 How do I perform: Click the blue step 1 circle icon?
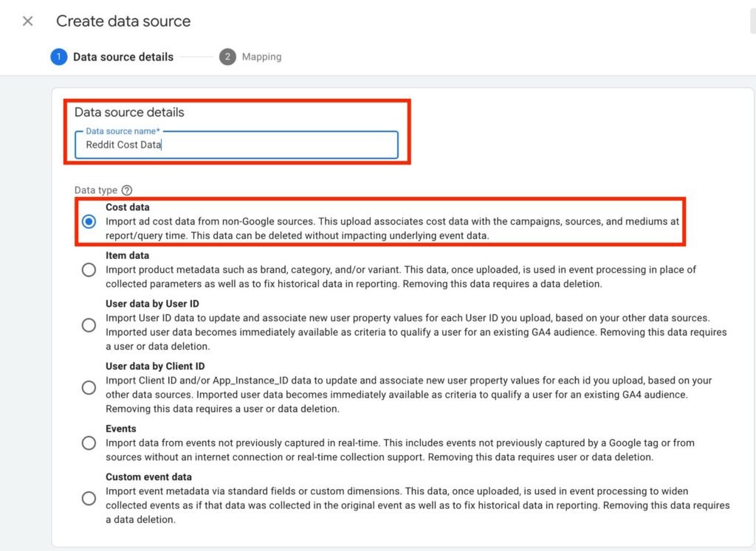pos(58,56)
